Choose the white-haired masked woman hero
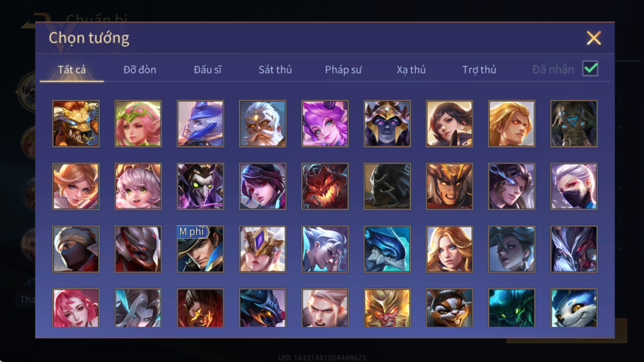The height and width of the screenshot is (362, 644). click(x=574, y=186)
